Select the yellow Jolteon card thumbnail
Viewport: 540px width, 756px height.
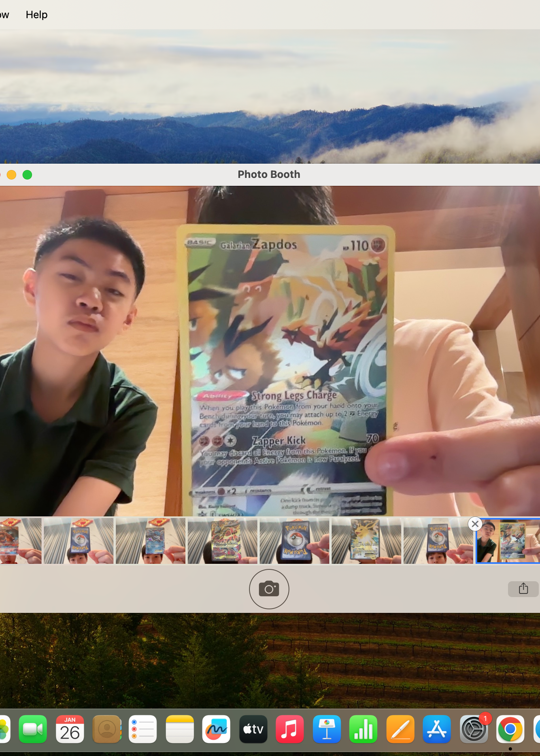click(x=366, y=541)
